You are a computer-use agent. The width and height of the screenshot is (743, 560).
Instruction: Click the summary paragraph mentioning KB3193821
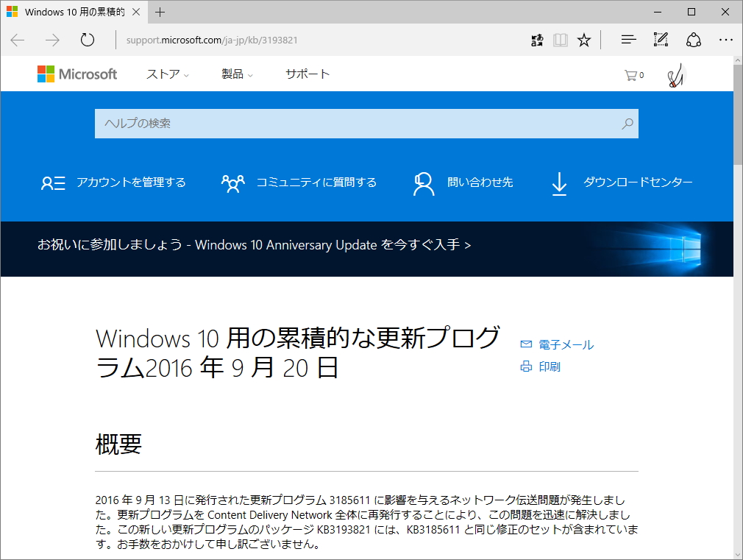click(367, 522)
